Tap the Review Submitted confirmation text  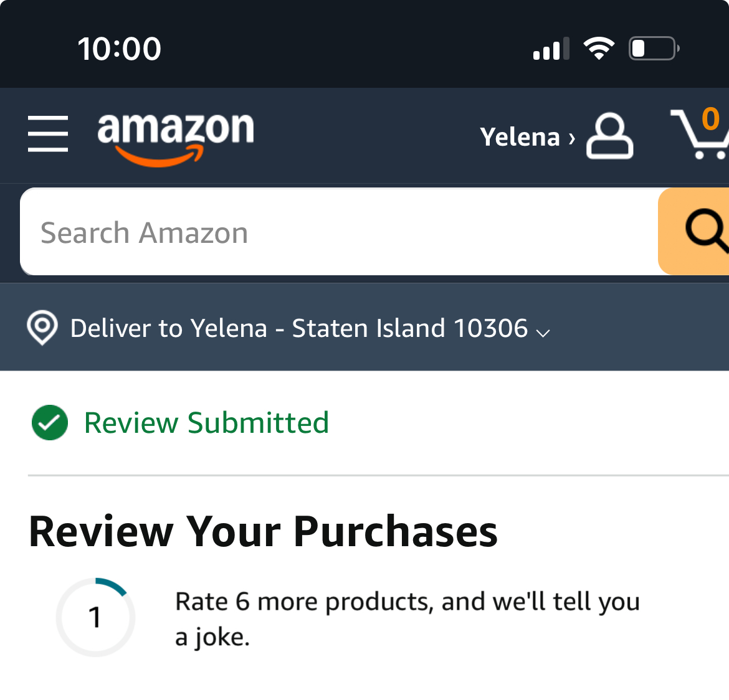pos(206,422)
